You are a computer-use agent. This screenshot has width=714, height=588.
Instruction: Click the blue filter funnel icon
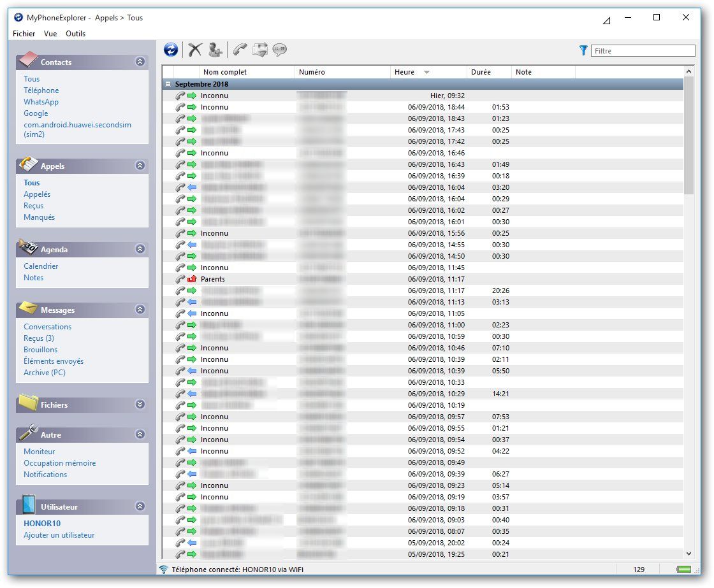click(583, 50)
